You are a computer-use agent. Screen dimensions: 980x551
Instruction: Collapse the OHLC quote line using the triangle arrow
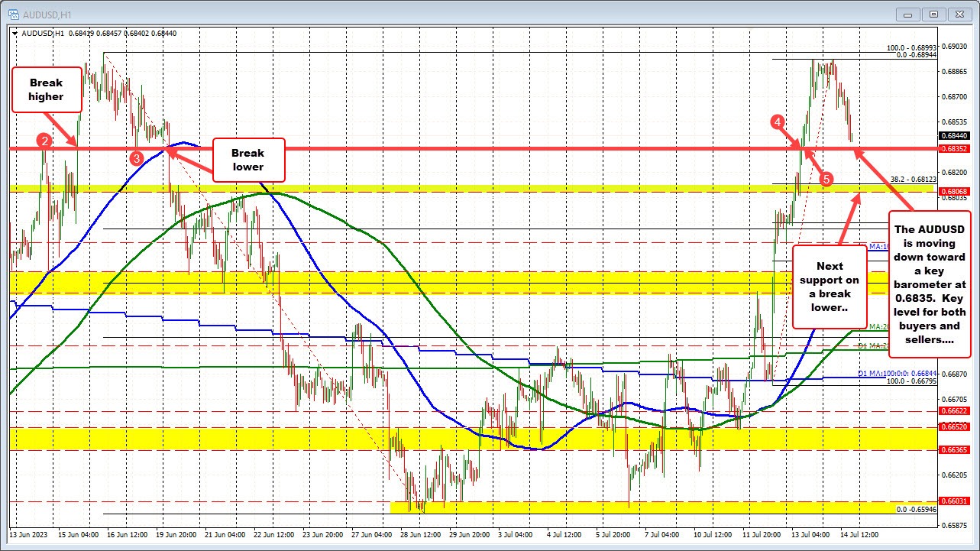15,34
